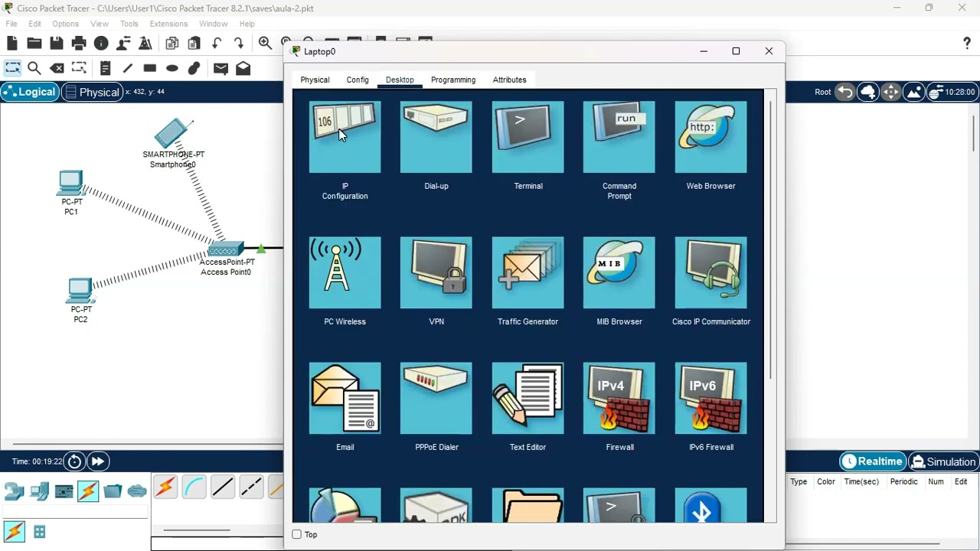The width and height of the screenshot is (980, 551).
Task: Launch the Text Editor app
Action: [x=528, y=399]
